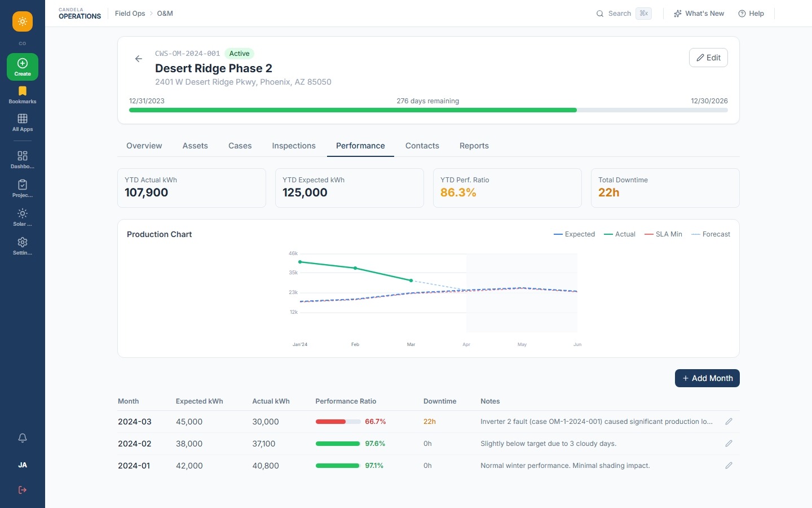This screenshot has width=812, height=508.
Task: Switch to the Inspections tab
Action: pos(294,146)
